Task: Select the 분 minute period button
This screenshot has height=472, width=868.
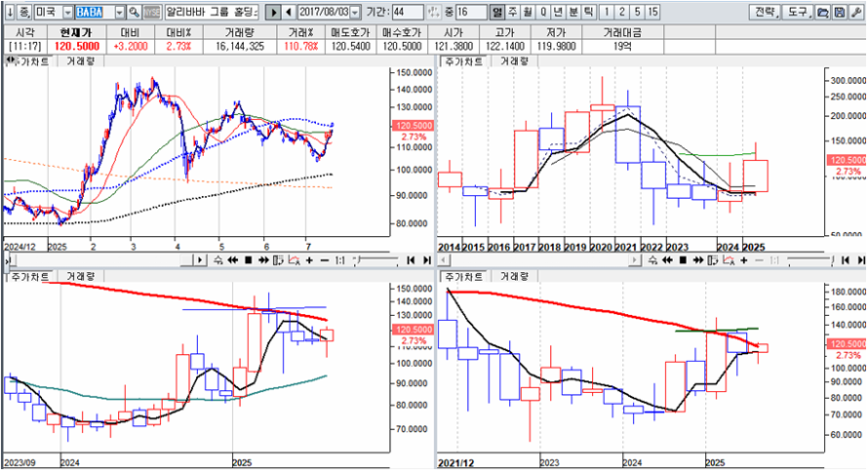Action: tap(572, 12)
